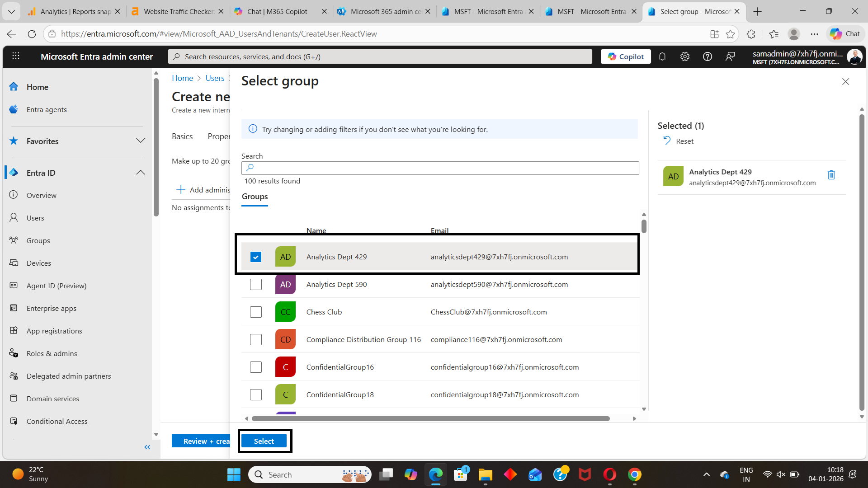Switch to the Groups tab
This screenshot has width=868, height=488.
click(255, 197)
